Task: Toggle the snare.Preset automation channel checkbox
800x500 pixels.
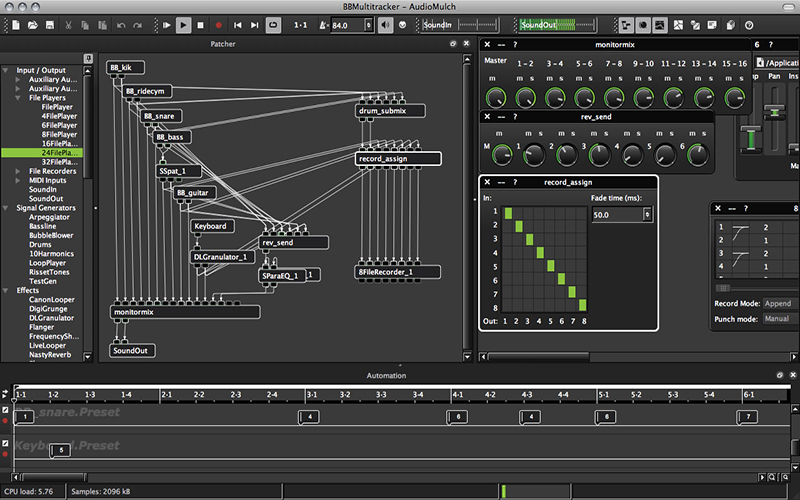Action: [x=5, y=410]
